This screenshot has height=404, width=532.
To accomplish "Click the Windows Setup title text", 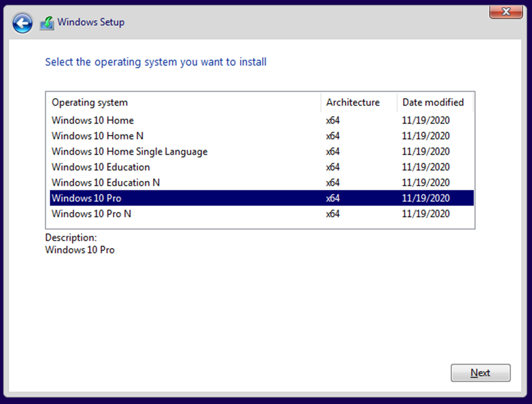I will coord(91,22).
